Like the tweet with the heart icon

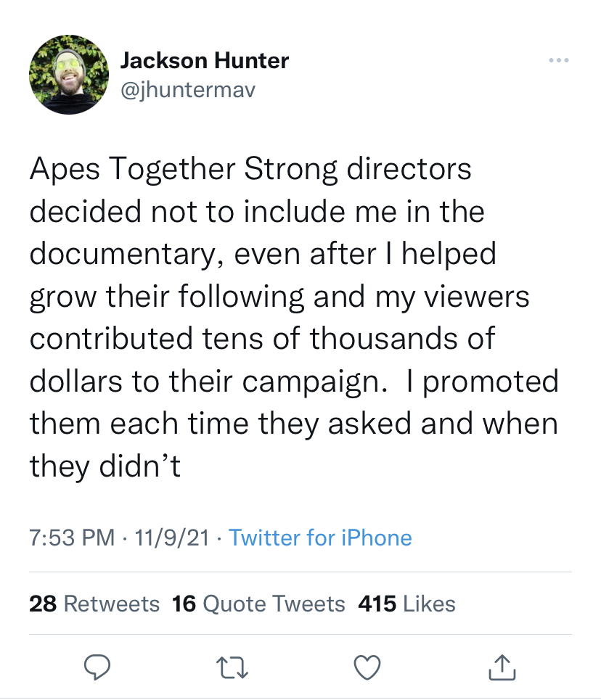(367, 667)
